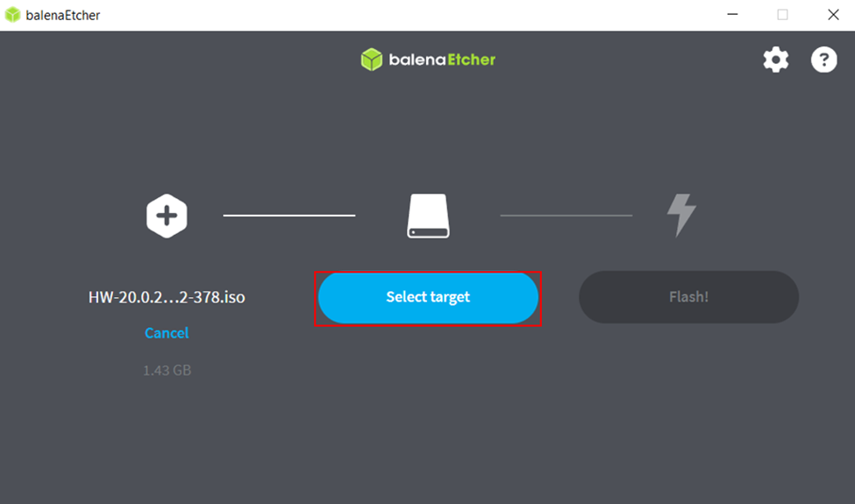This screenshot has width=855, height=504.
Task: Click the balenaEtcher window title text
Action: 63,15
